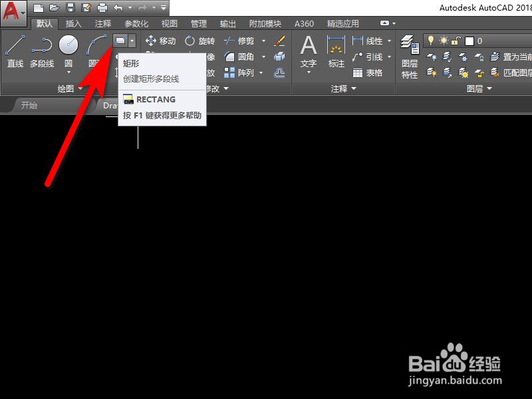
Task: Switch to the 开始 file tab
Action: coord(29,105)
